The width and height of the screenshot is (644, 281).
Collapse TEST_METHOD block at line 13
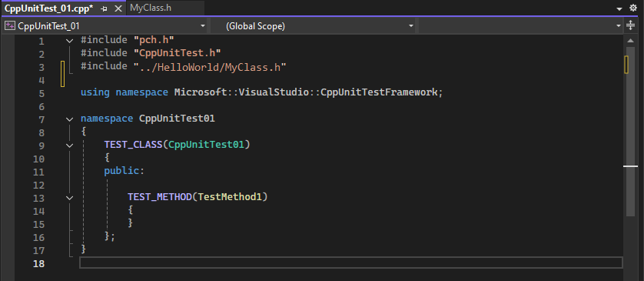click(70, 198)
